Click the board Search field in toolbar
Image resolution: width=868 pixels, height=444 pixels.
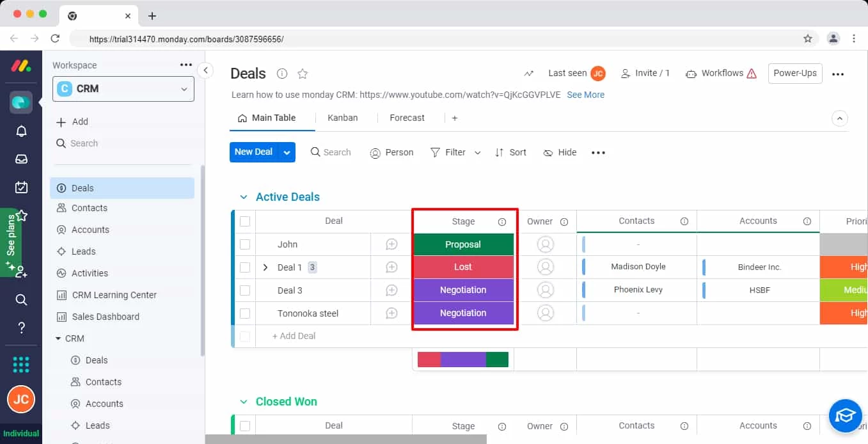[x=331, y=152]
